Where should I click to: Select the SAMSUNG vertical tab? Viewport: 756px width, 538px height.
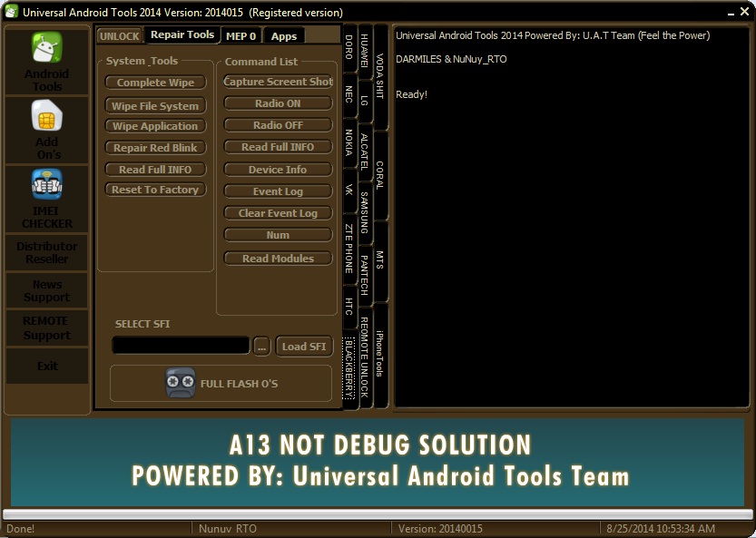coord(365,213)
